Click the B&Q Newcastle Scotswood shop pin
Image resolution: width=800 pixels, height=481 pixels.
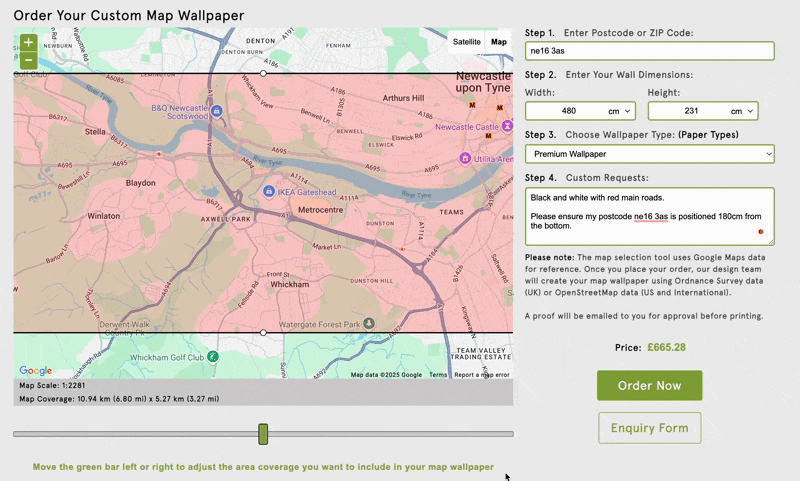point(216,111)
